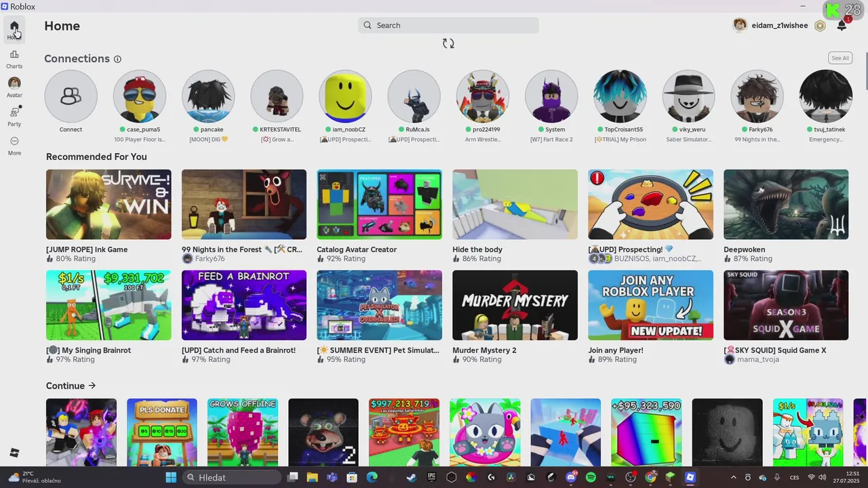Open the System connection avatar

coord(551,96)
